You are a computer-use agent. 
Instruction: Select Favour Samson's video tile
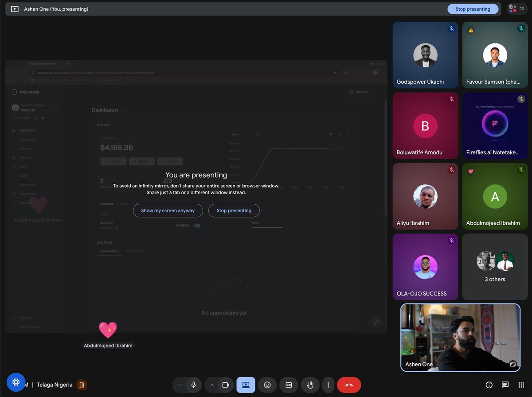point(495,55)
